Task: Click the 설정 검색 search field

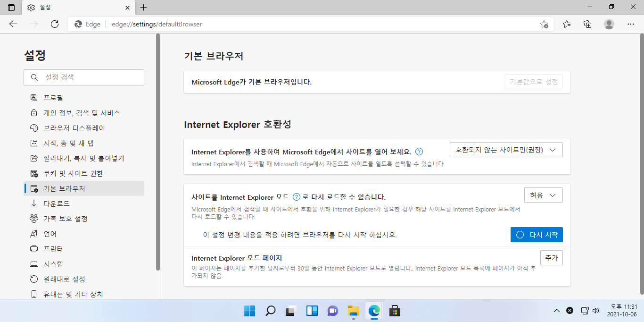Action: pos(84,77)
